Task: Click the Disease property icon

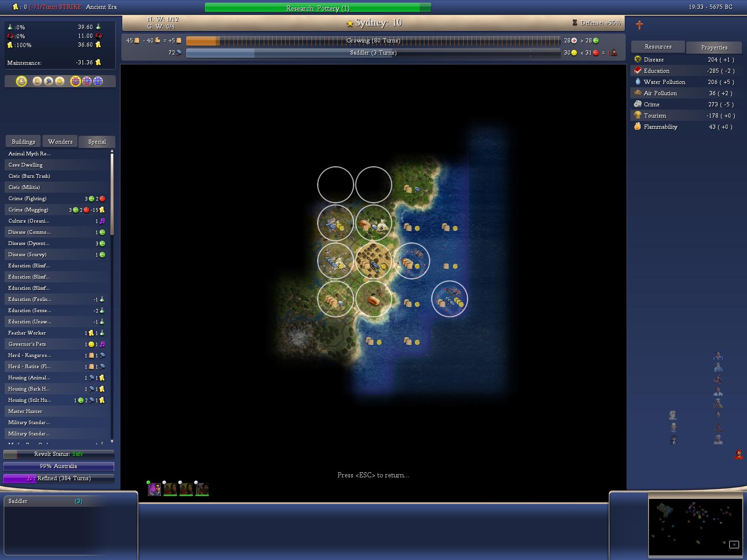Action: [638, 59]
